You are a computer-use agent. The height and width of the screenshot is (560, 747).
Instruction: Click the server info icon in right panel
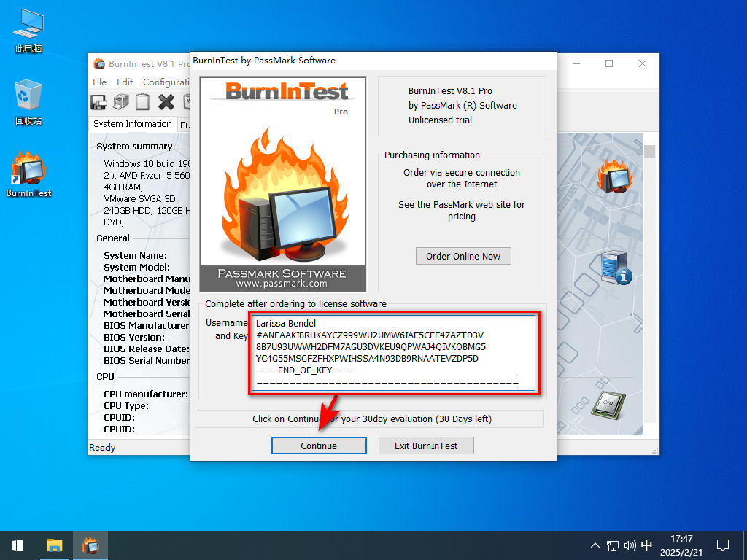pyautogui.click(x=615, y=268)
